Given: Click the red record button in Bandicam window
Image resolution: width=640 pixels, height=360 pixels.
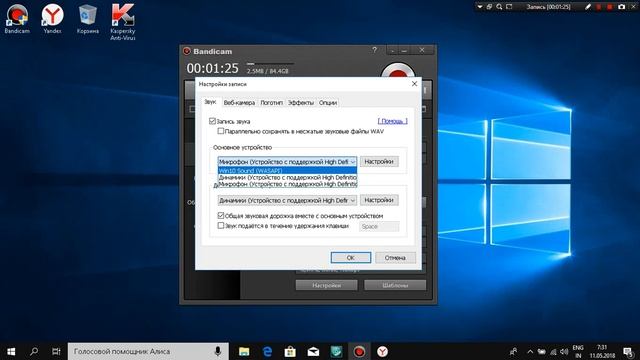Looking at the screenshot, I should [x=398, y=71].
